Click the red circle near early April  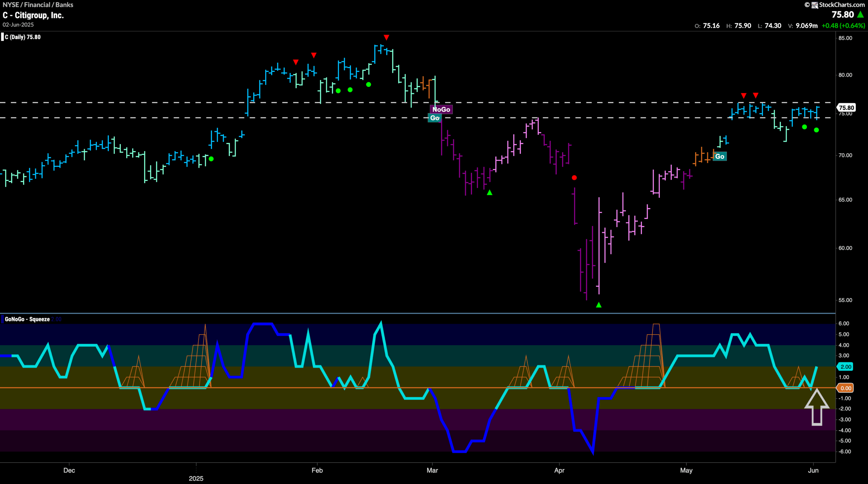click(574, 178)
